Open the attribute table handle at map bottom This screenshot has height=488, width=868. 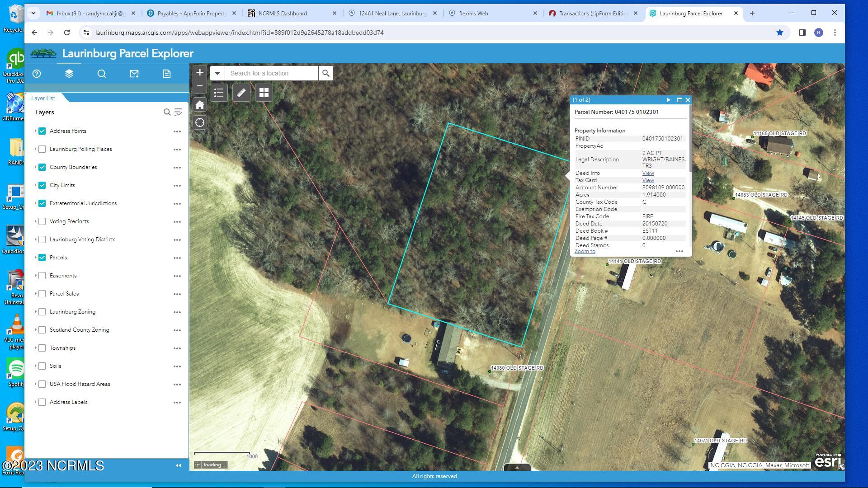(x=517, y=468)
